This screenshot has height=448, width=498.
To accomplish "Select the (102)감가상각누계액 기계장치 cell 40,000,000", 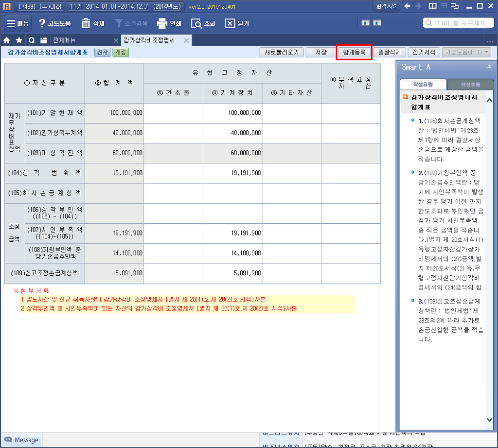I will 232,133.
